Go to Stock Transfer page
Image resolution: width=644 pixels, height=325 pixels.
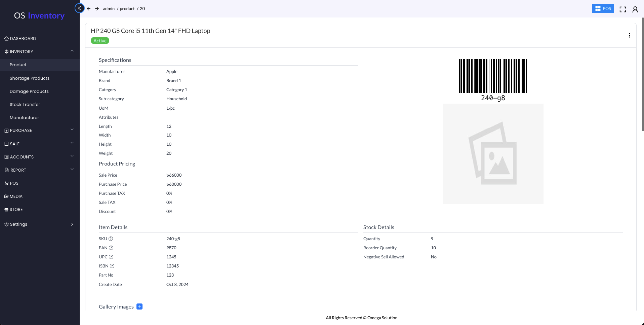click(25, 105)
